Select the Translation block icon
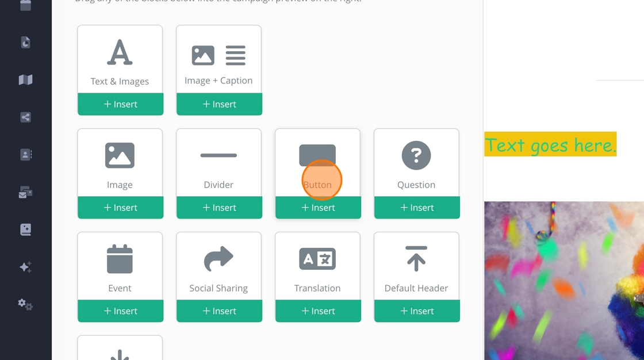644x360 pixels. (x=317, y=259)
